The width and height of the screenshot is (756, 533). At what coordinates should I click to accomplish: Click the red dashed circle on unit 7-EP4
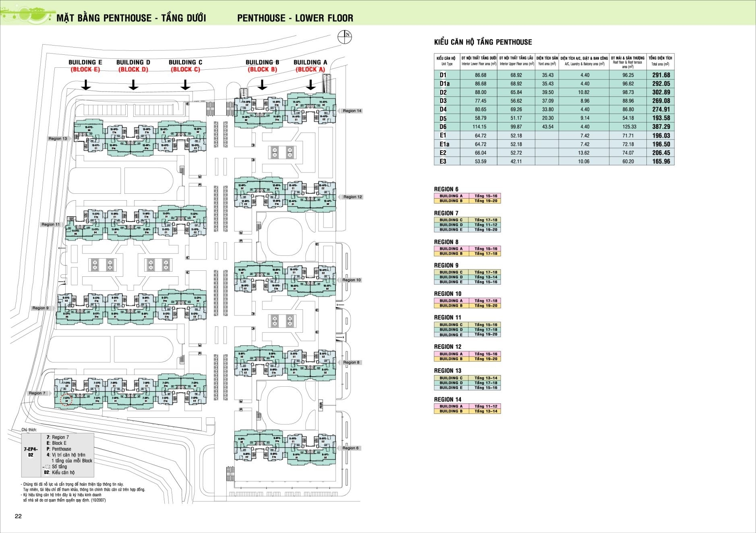[66, 400]
